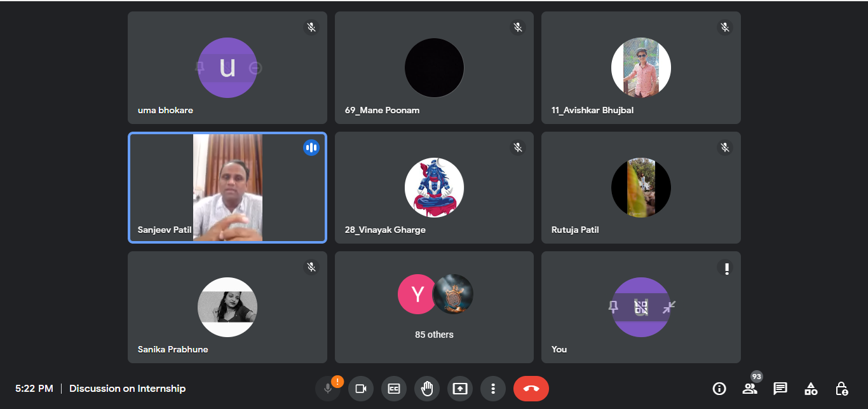Open the chat with everyone panel
This screenshot has height=409, width=868.
click(x=780, y=389)
